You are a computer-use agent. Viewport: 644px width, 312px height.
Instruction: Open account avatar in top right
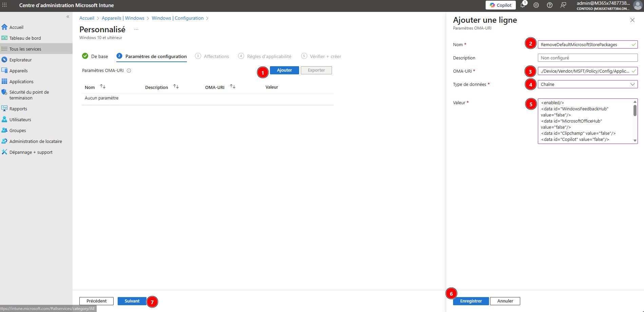point(638,5)
